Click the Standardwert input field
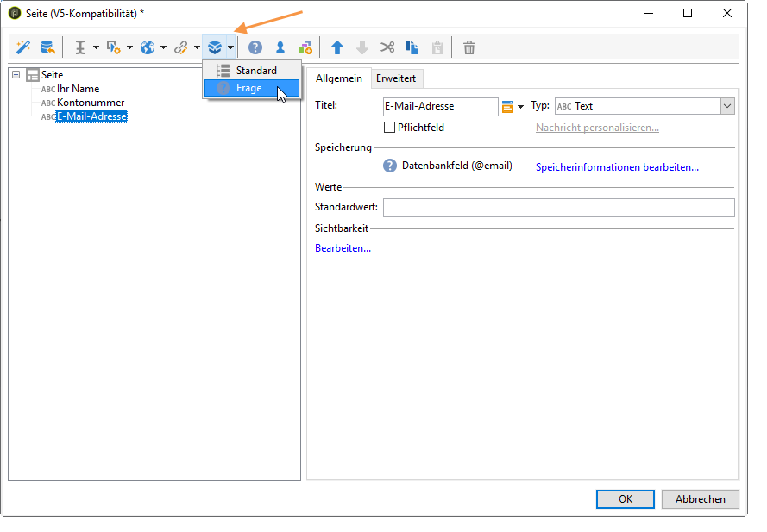Viewport: 767px width, 532px height. click(558, 207)
